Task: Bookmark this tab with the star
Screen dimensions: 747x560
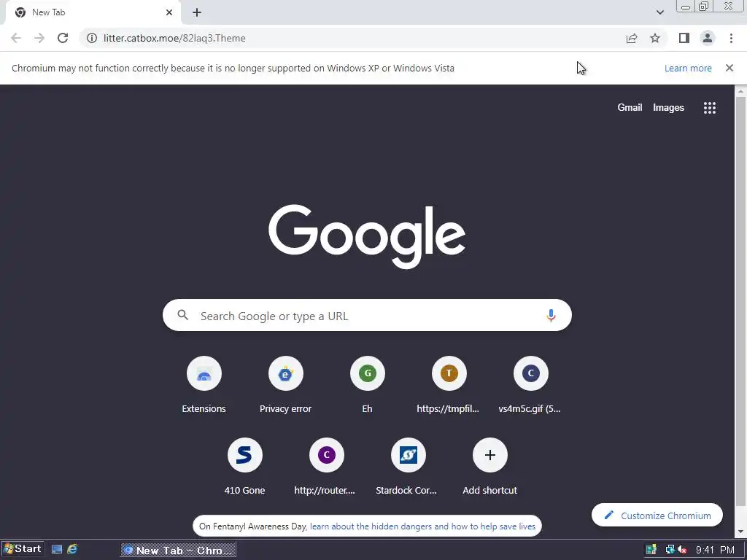Action: (x=655, y=38)
